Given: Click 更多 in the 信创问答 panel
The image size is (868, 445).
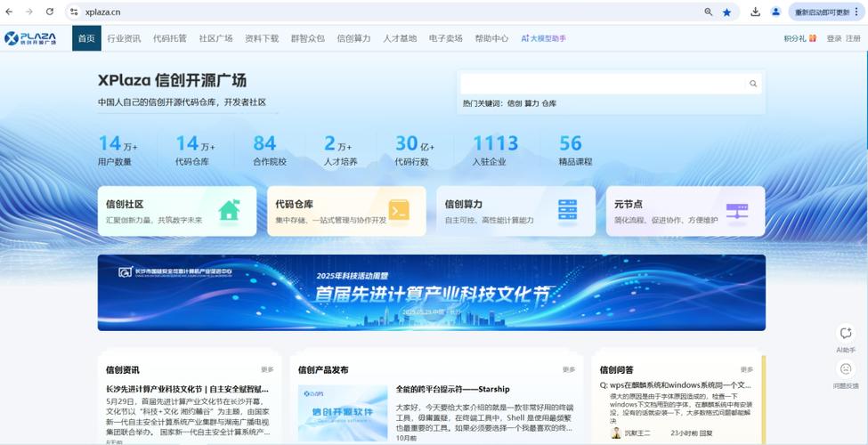Looking at the screenshot, I should point(747,369).
